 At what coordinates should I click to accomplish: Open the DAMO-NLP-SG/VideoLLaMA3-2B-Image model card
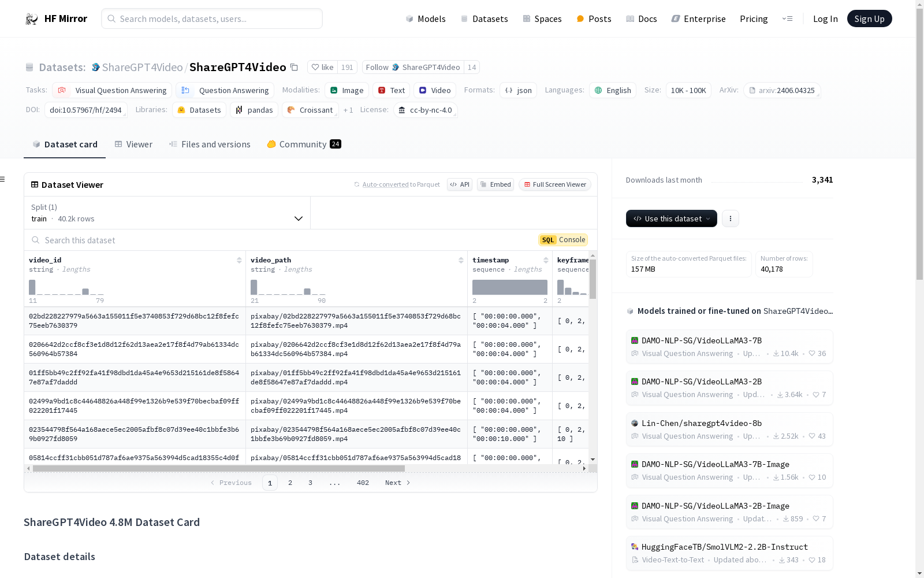coord(729,512)
